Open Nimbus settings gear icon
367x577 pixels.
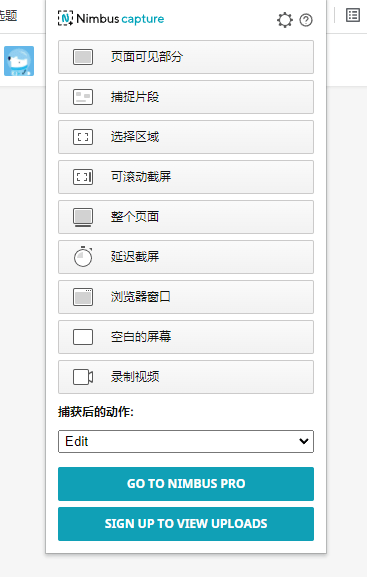(x=285, y=20)
